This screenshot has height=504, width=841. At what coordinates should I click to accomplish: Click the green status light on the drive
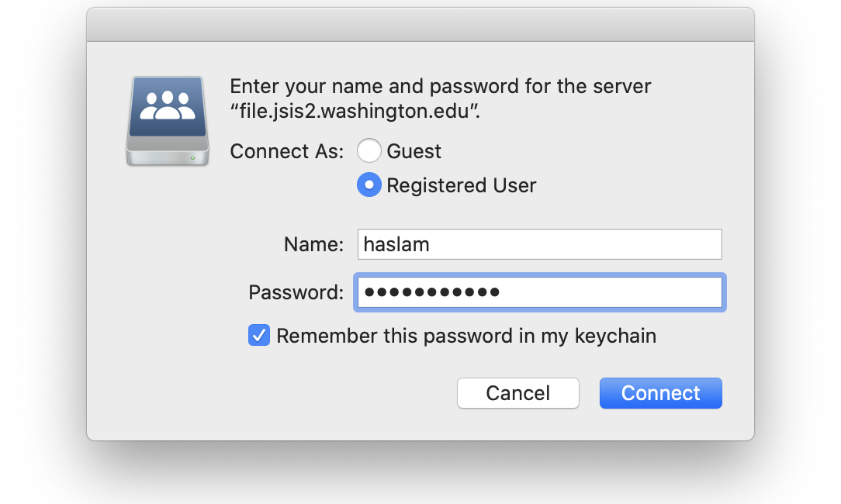click(192, 158)
